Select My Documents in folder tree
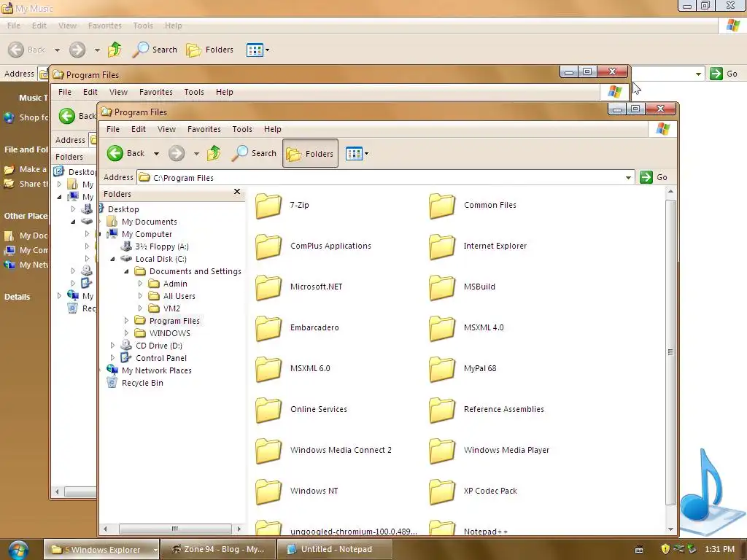 click(x=149, y=222)
